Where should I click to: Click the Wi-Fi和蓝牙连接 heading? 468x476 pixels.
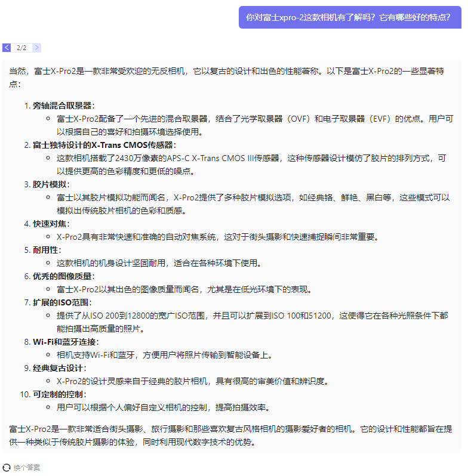tap(64, 342)
